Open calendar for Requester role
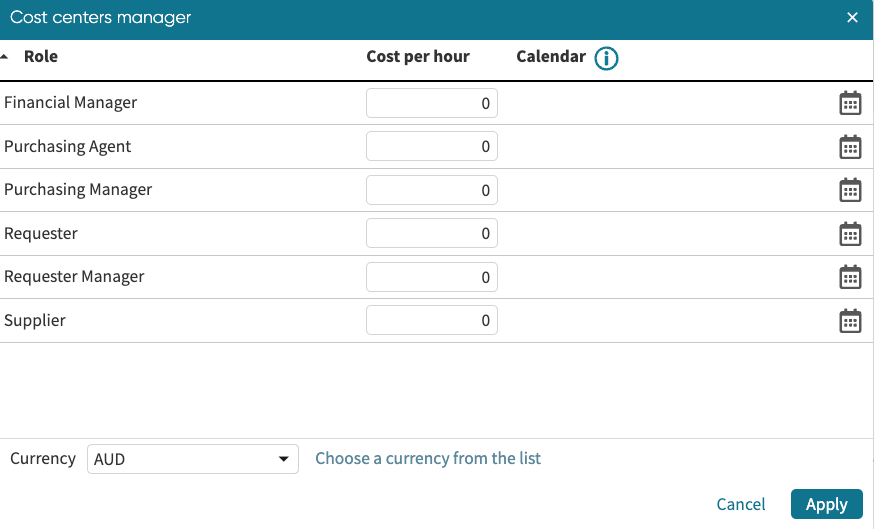 click(x=850, y=234)
